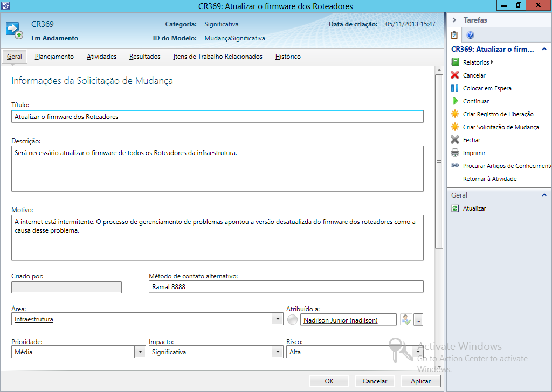Image resolution: width=552 pixels, height=392 pixels.
Task: Collapse the Geral tasks section chevron
Action: [544, 195]
